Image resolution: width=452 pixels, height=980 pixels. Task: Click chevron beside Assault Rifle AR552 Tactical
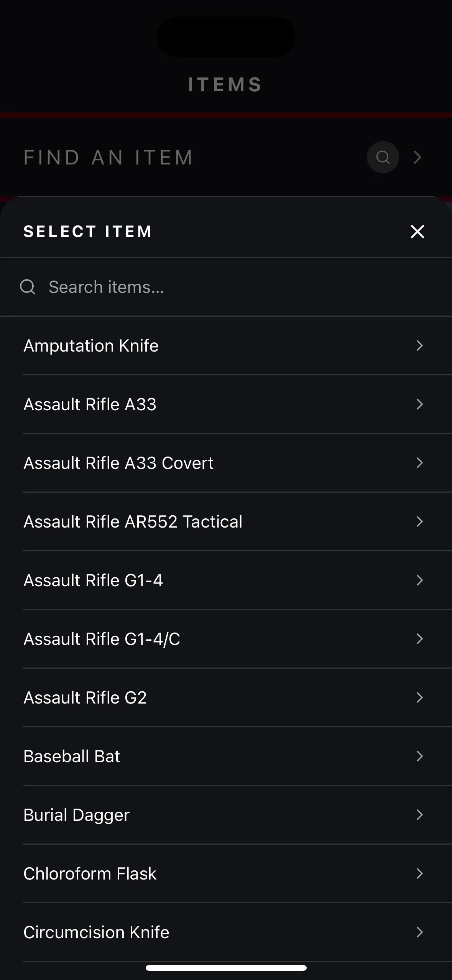point(419,521)
